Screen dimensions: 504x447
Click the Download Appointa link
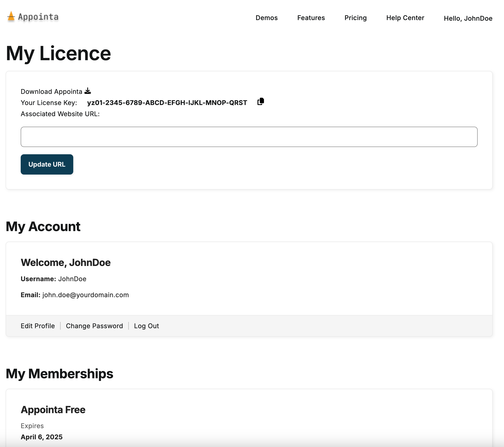click(51, 92)
